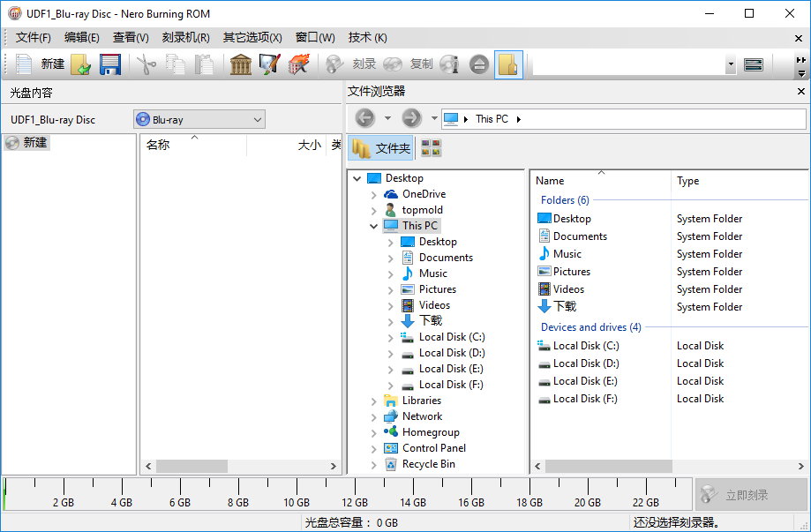Click the back navigation arrow button
The image size is (811, 532).
tap(365, 118)
